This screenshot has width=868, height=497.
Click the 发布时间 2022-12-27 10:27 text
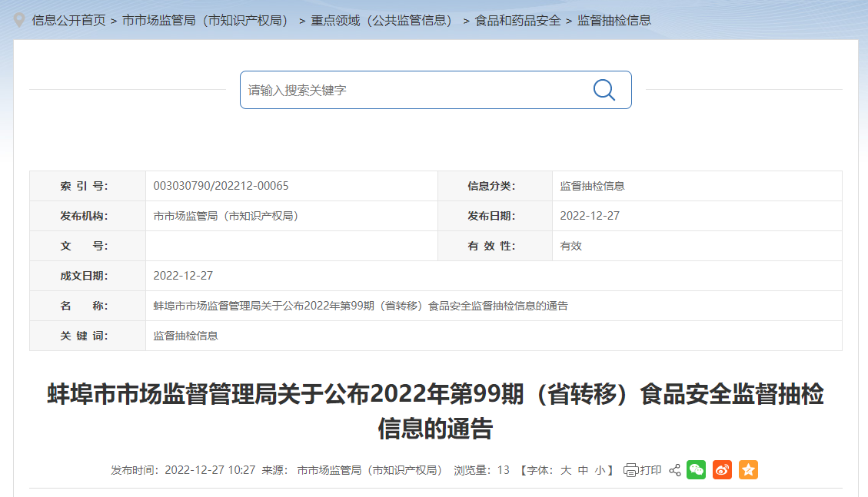tap(183, 470)
